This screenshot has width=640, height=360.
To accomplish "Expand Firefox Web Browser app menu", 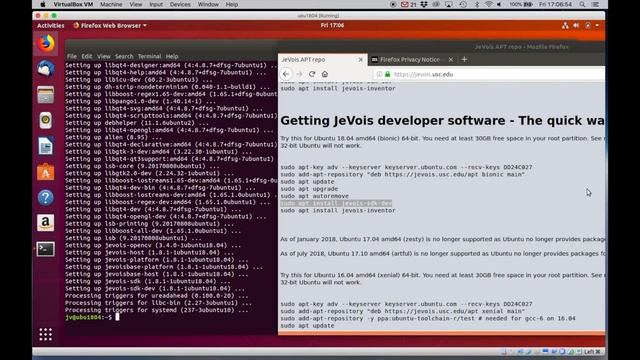I will (110, 26).
